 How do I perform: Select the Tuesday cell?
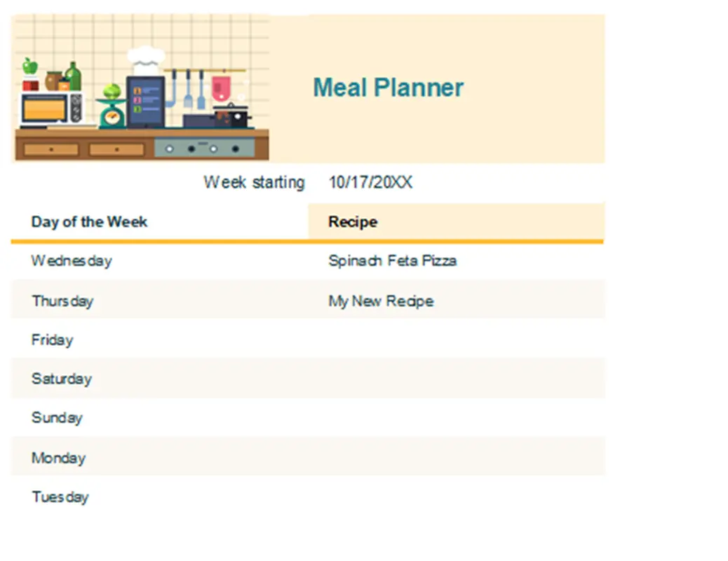(60, 497)
